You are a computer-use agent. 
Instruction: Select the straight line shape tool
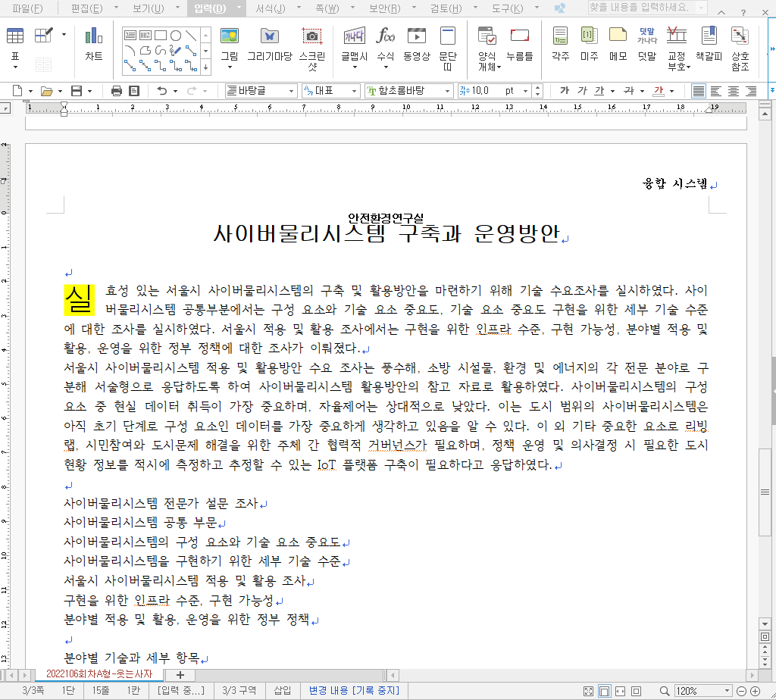[190, 35]
